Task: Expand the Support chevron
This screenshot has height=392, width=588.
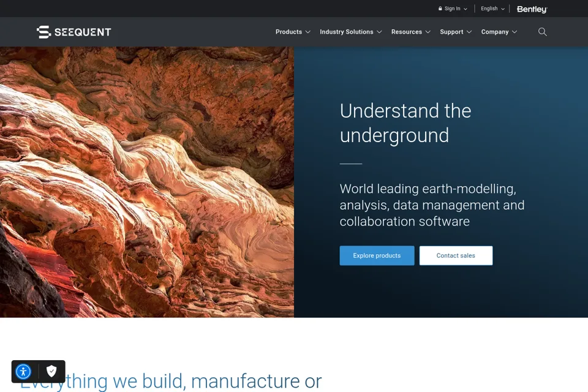Action: (x=469, y=32)
